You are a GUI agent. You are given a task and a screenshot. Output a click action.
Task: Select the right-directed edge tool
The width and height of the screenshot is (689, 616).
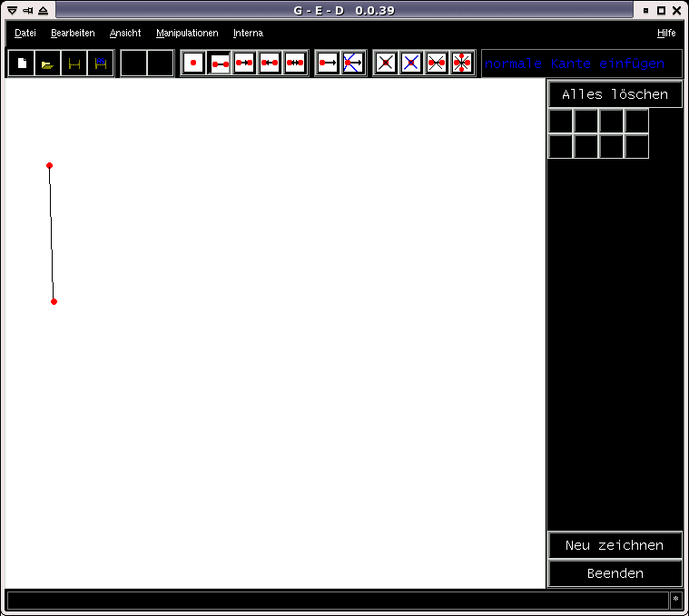point(244,63)
